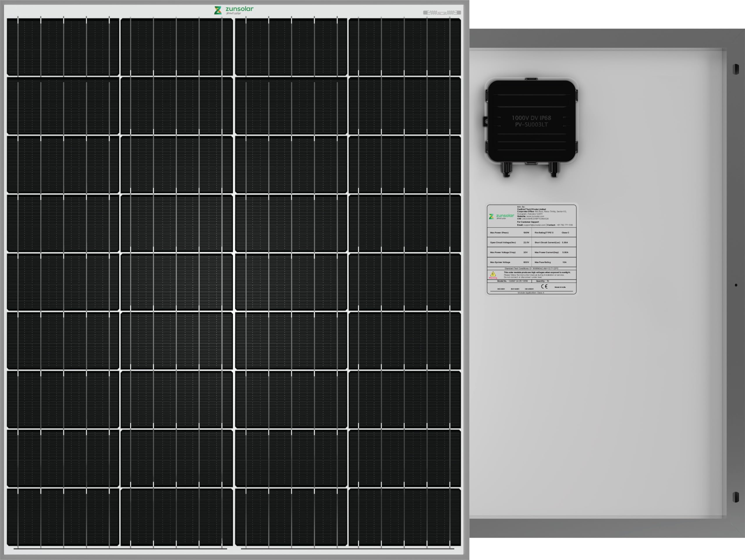Click the support@zunsolar.com email address

(534, 225)
